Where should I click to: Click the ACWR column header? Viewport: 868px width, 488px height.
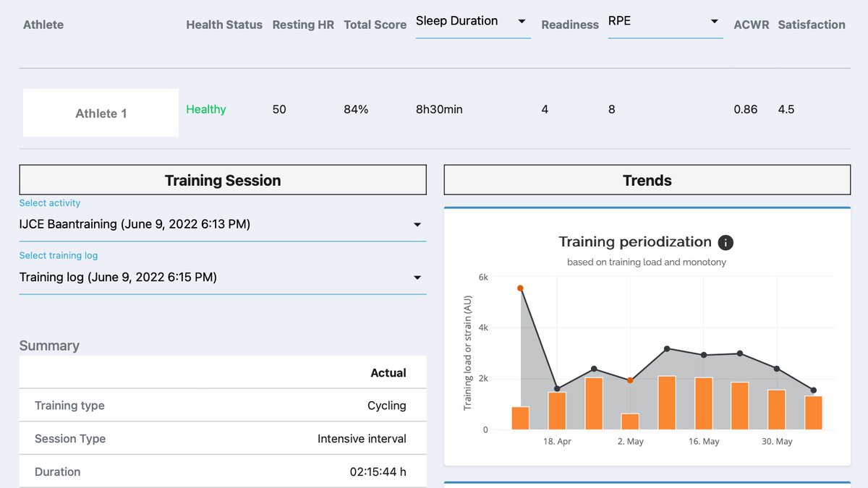pyautogui.click(x=752, y=25)
